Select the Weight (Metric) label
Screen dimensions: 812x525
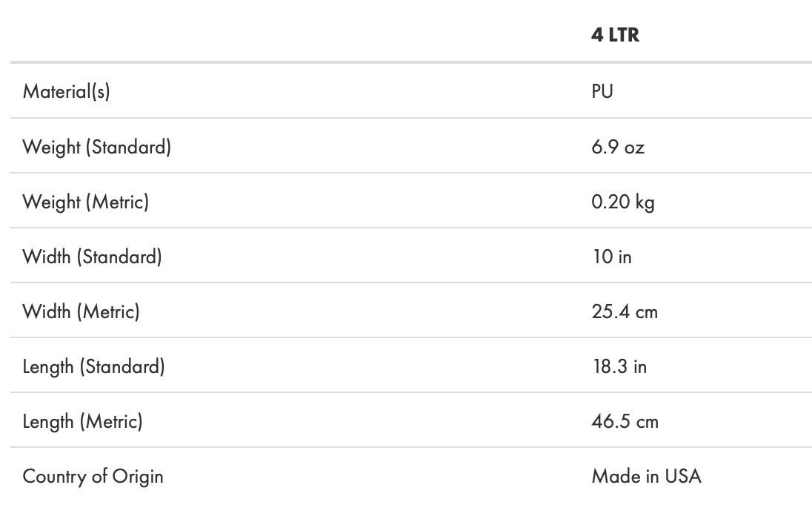[85, 202]
